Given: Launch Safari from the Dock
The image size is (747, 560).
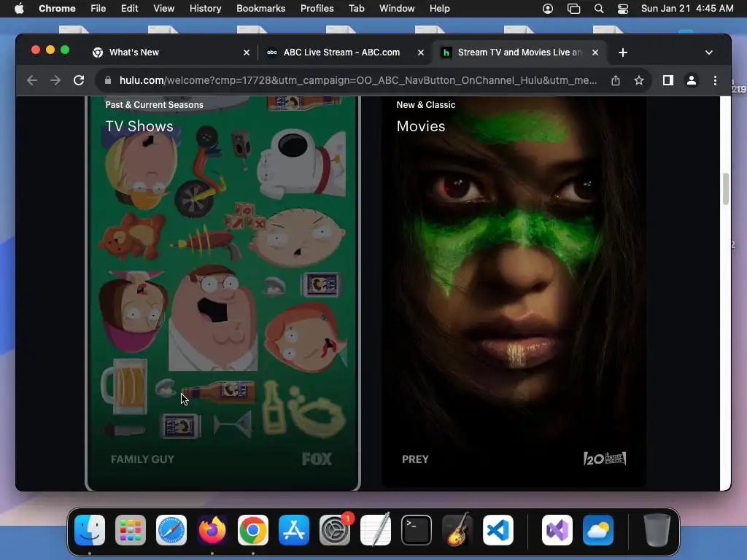Looking at the screenshot, I should tap(171, 530).
